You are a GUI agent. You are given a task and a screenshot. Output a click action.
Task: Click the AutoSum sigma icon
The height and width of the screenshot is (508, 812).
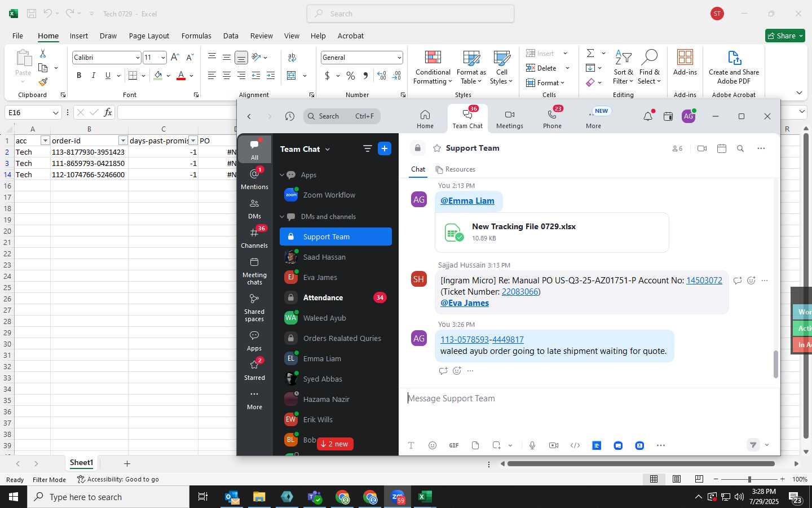590,53
